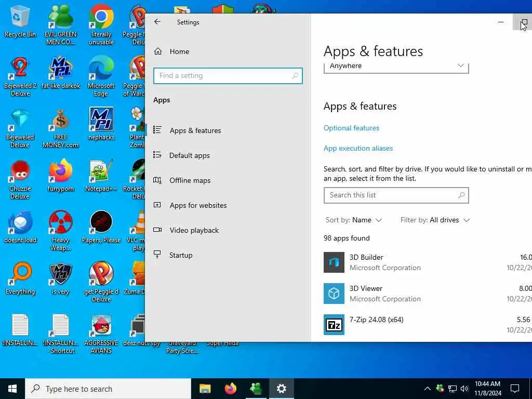Open the Optional features link
This screenshot has height=399, width=532.
[351, 128]
